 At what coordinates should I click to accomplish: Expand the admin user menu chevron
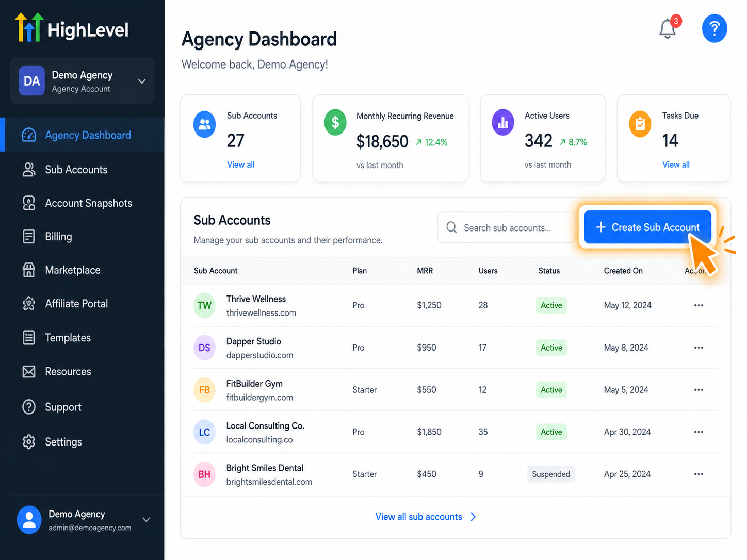[147, 520]
